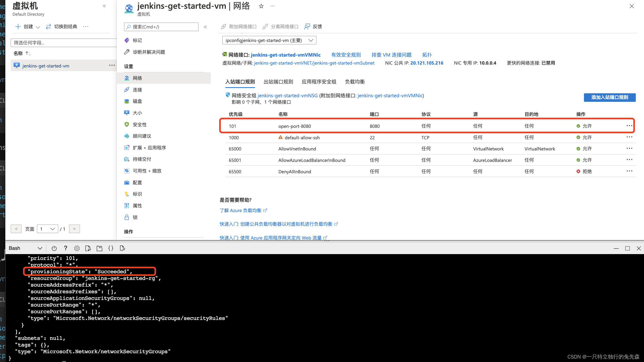Click 了解 Azure 负载均衡 help link
This screenshot has height=362, width=644.
(243, 211)
